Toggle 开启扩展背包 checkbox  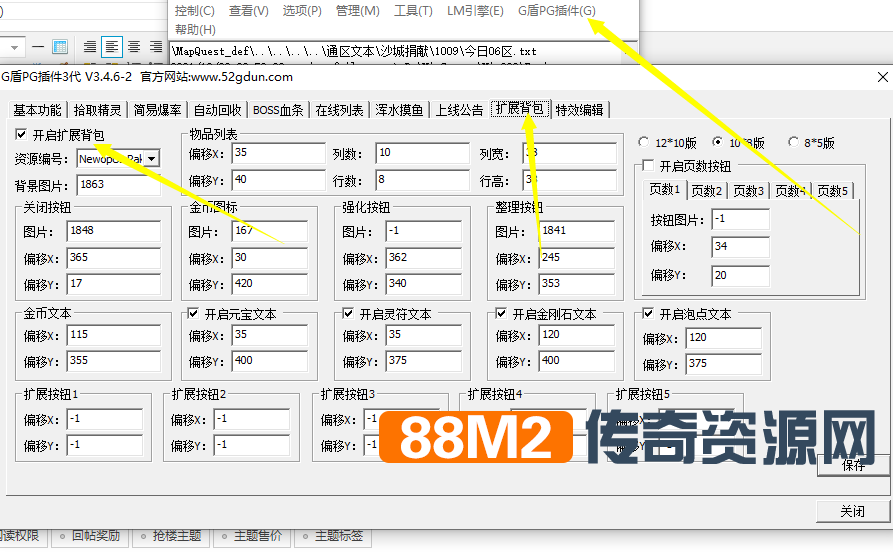tap(21, 134)
